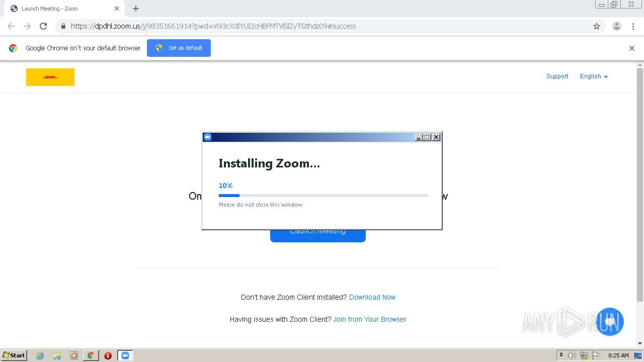The image size is (644, 362).
Task: Click the Launch Meeting button
Action: pyautogui.click(x=318, y=235)
